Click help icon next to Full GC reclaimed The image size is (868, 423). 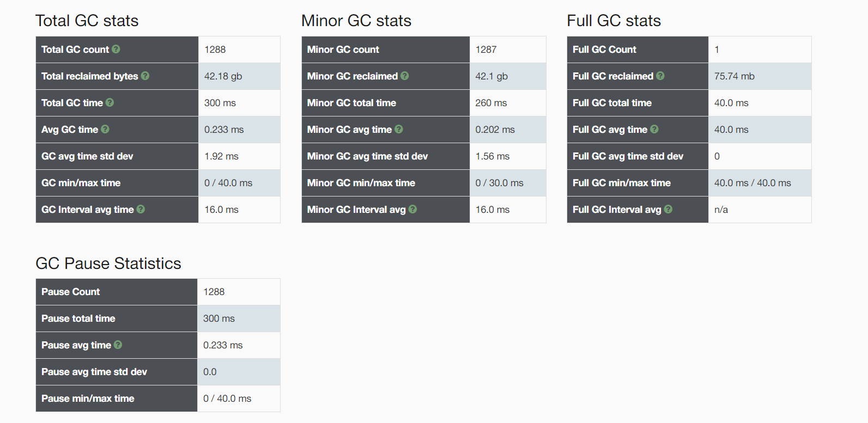click(x=660, y=76)
